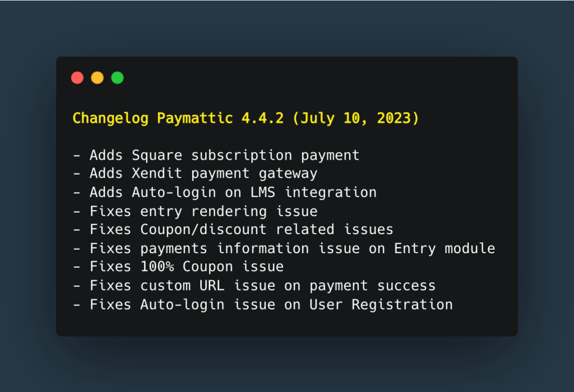The height and width of the screenshot is (392, 574).
Task: Click 'Fixes entry rendering issue' line
Action: coord(195,211)
